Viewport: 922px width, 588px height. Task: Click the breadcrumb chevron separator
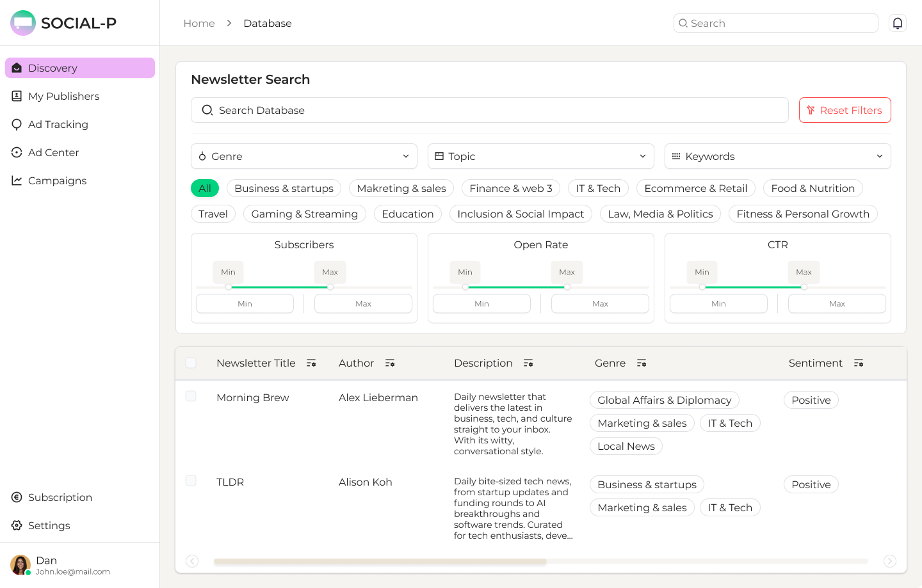tap(229, 23)
